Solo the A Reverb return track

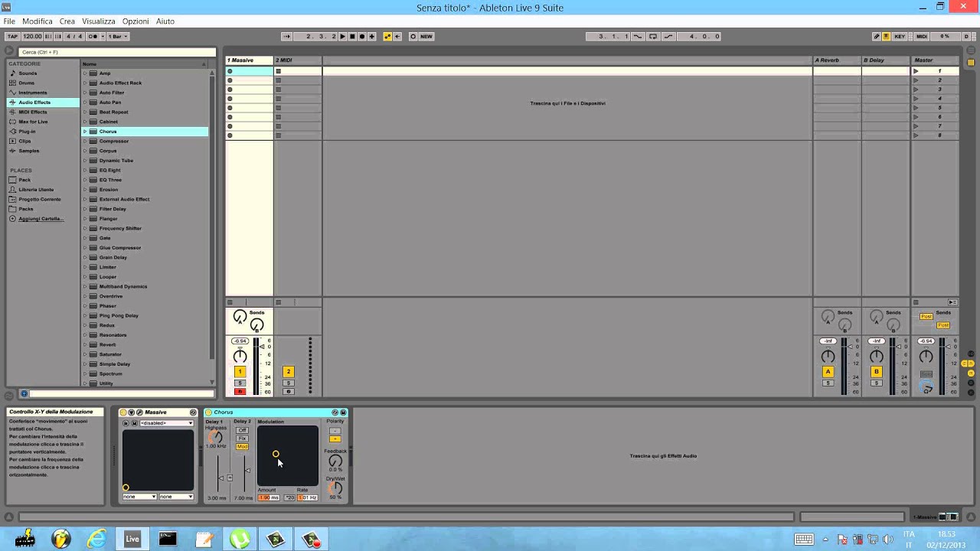828,383
